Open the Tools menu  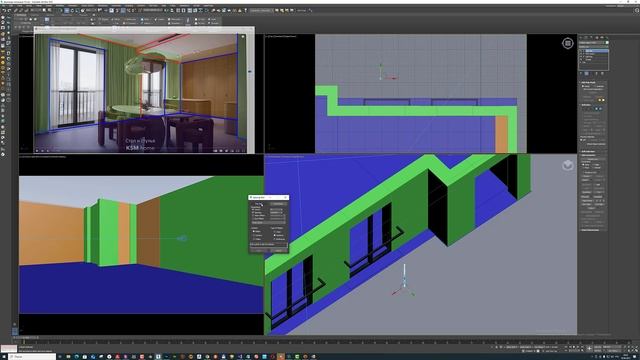click(20, 6)
